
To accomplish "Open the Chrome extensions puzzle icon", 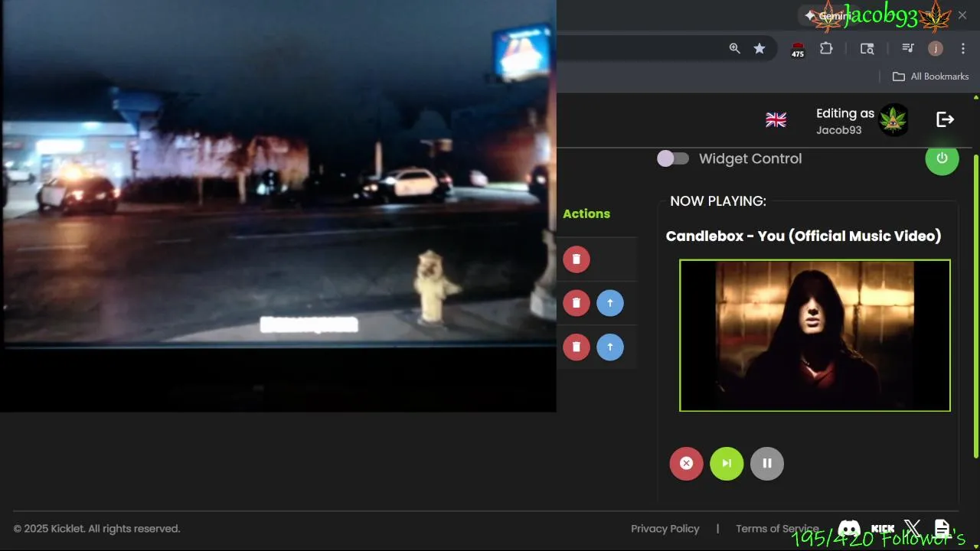I will 826,48.
